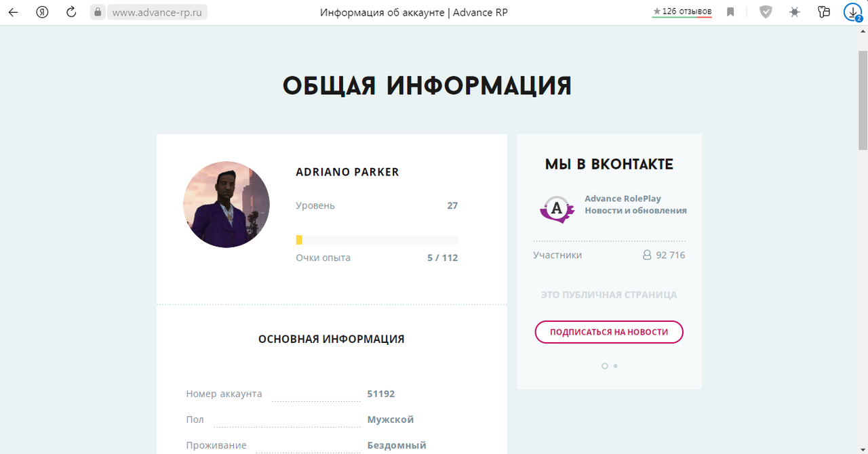Click the level value 27
Screen dimensions: 868x454
click(x=452, y=205)
